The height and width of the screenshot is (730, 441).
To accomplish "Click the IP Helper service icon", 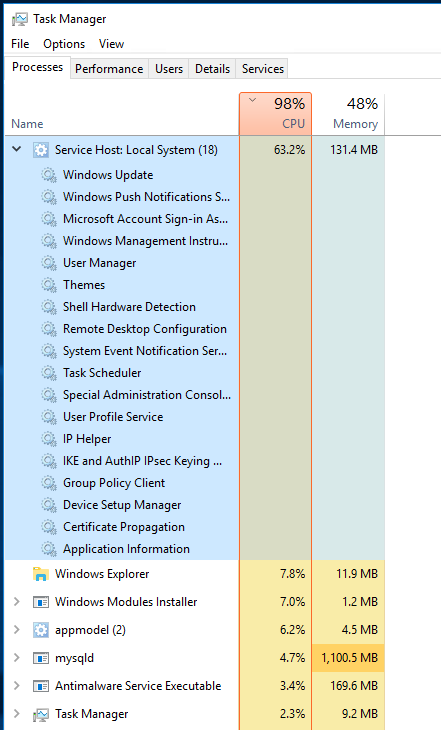I will 48,439.
